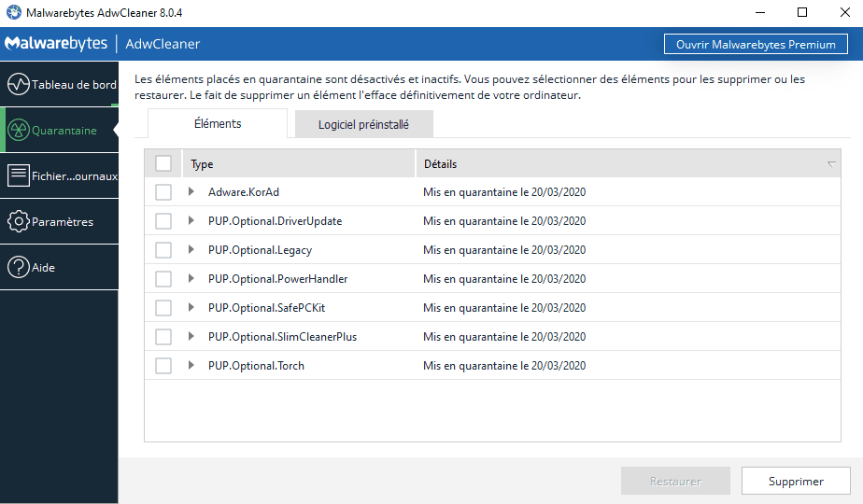Click the Fichiers journaux document icon

(x=18, y=175)
